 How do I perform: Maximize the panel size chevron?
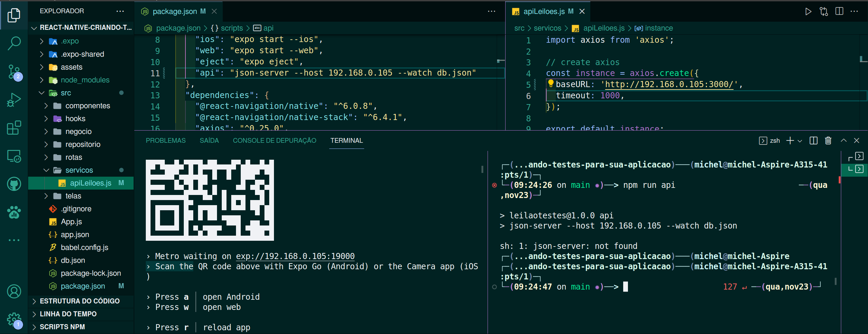pyautogui.click(x=844, y=141)
